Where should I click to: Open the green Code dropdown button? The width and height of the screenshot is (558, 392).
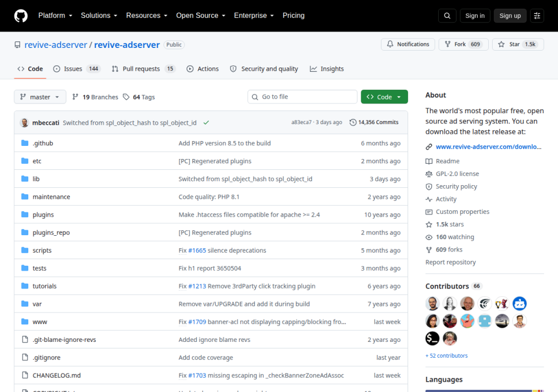click(x=384, y=97)
